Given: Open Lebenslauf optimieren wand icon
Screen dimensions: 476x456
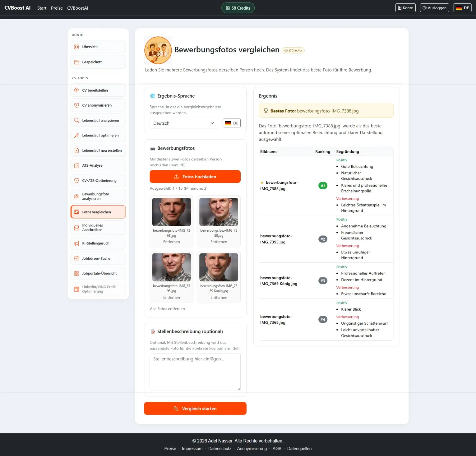Looking at the screenshot, I should pos(77,136).
